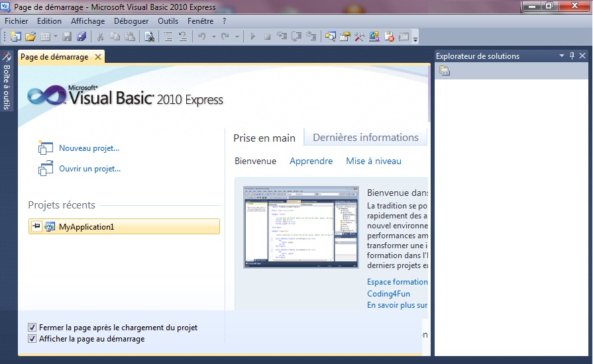Open the ? help menu

[x=224, y=21]
